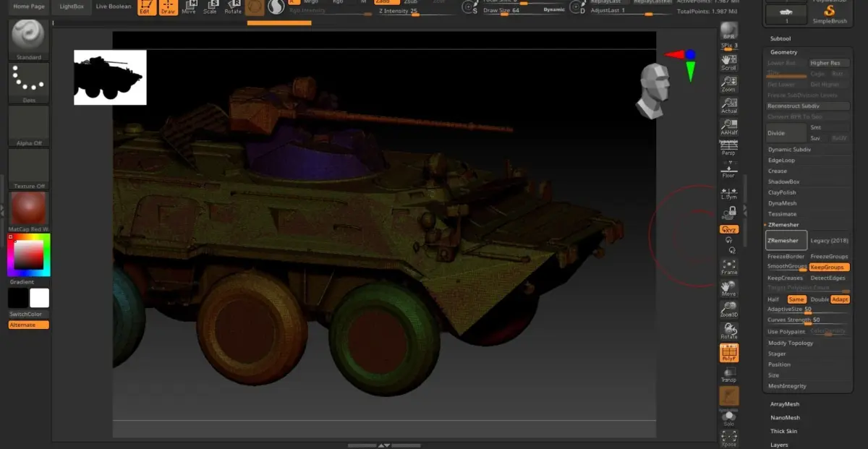Expand the ArrayMesh section
868x449 pixels.
coord(785,404)
